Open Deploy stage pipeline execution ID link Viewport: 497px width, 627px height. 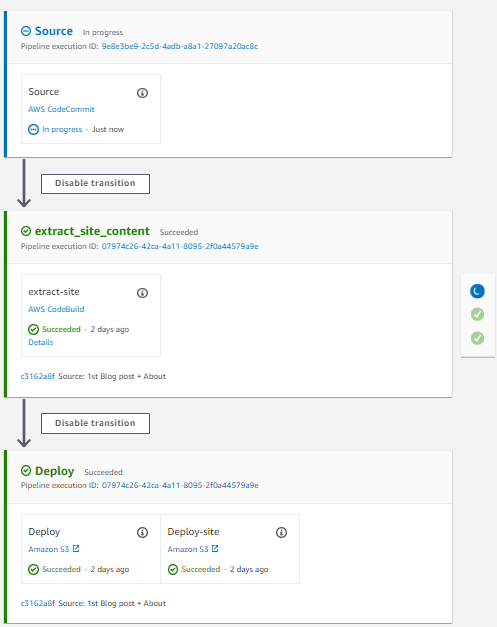point(180,485)
